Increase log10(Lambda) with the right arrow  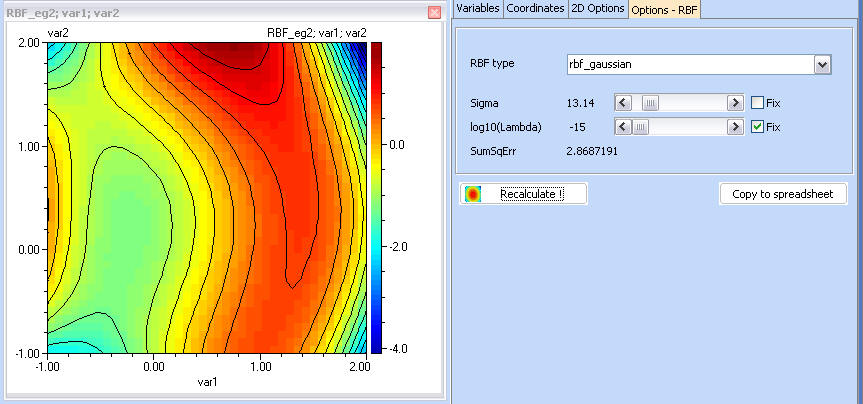pyautogui.click(x=735, y=127)
